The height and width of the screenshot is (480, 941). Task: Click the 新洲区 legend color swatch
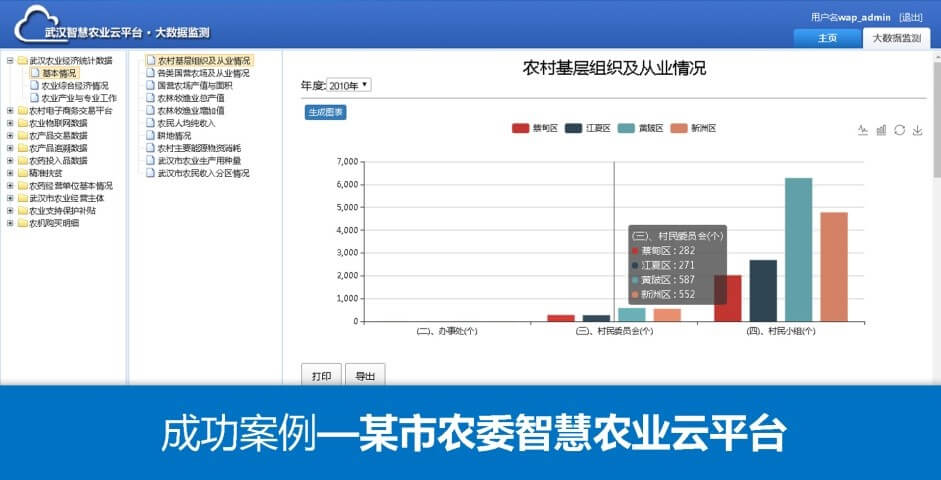tap(680, 129)
